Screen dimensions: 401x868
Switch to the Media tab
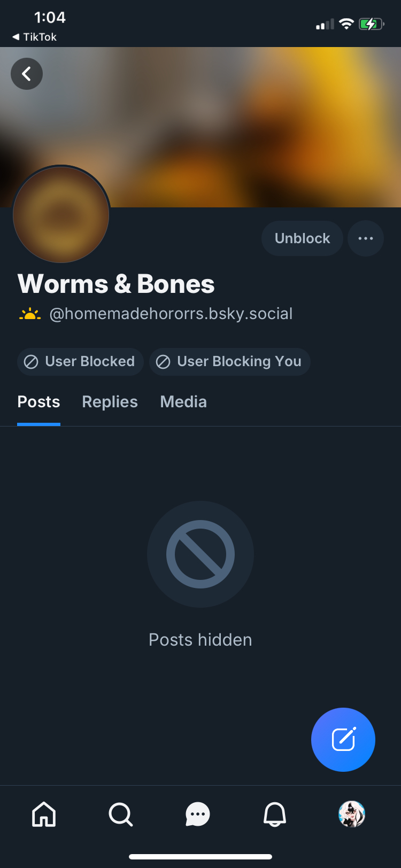(x=183, y=402)
